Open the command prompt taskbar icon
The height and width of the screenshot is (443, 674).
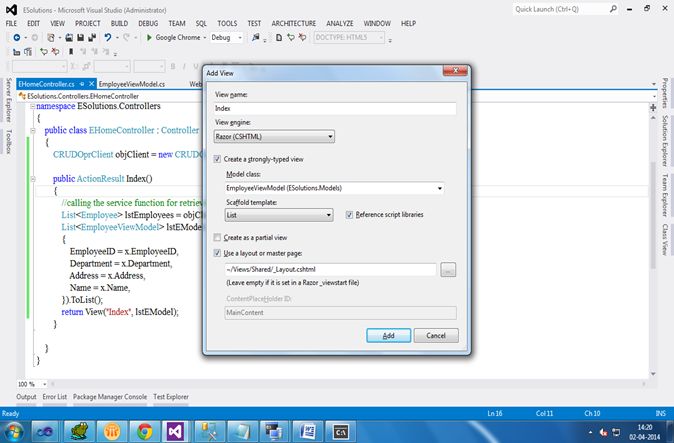pos(341,431)
